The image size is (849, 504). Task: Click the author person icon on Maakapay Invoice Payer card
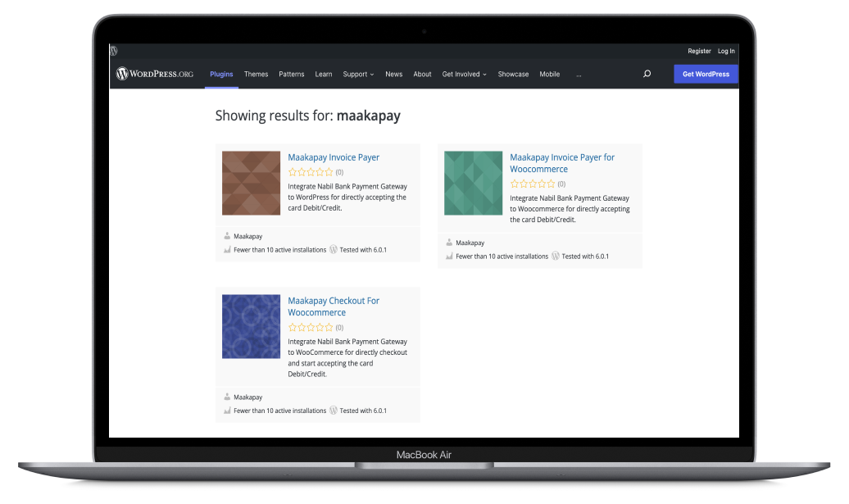pyautogui.click(x=227, y=236)
